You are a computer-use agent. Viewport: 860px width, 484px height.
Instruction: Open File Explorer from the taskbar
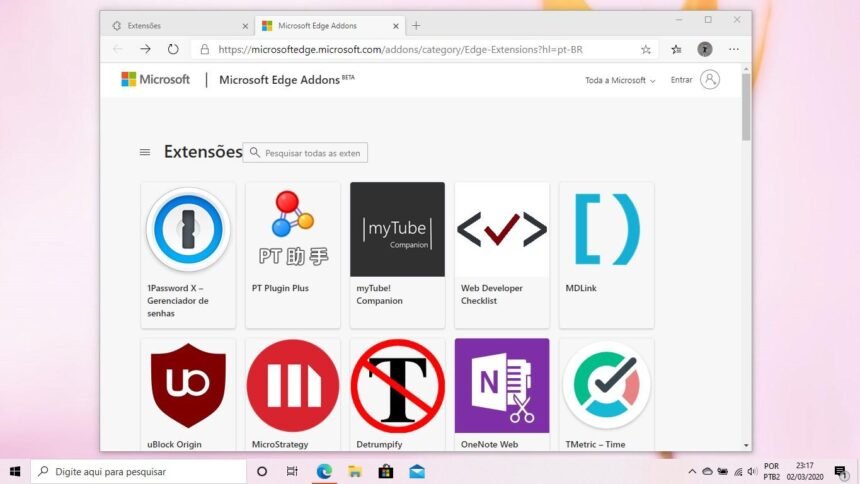[355, 471]
